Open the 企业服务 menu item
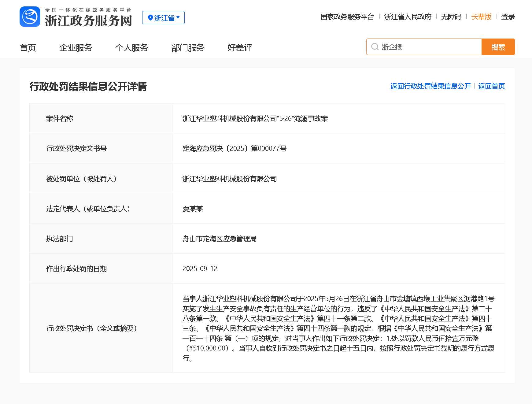Screen dimensions: 532x404 pos(76,48)
